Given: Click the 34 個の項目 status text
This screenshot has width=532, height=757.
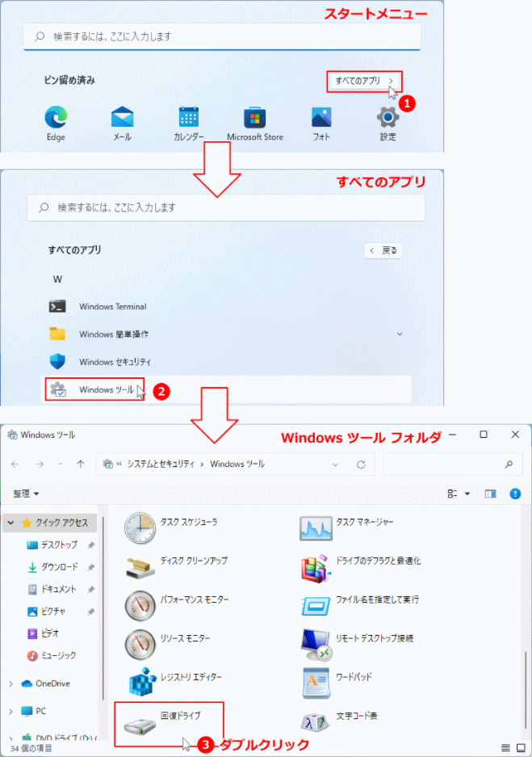Looking at the screenshot, I should (x=31, y=748).
